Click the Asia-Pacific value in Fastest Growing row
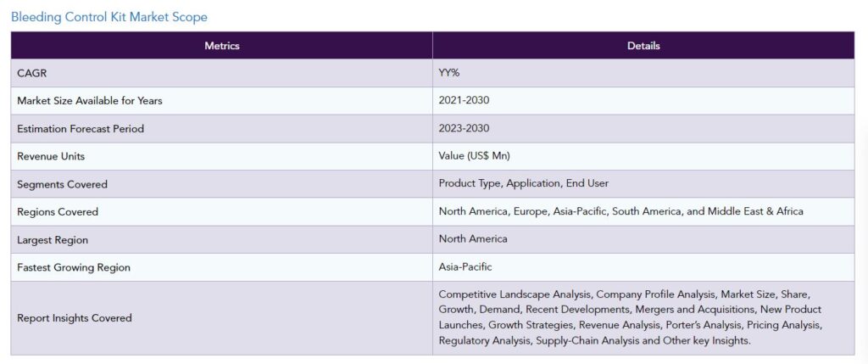Image resolution: width=868 pixels, height=364 pixels. pos(465,267)
